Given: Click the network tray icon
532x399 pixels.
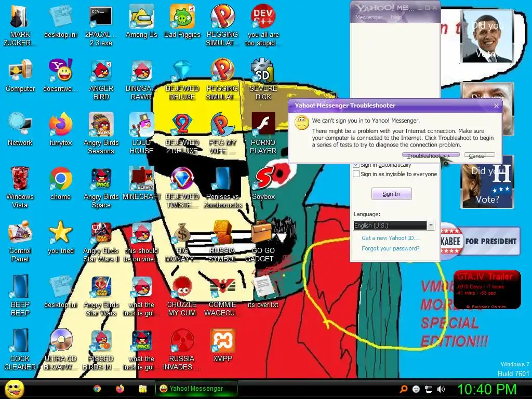Looking at the screenshot, I should (429, 389).
